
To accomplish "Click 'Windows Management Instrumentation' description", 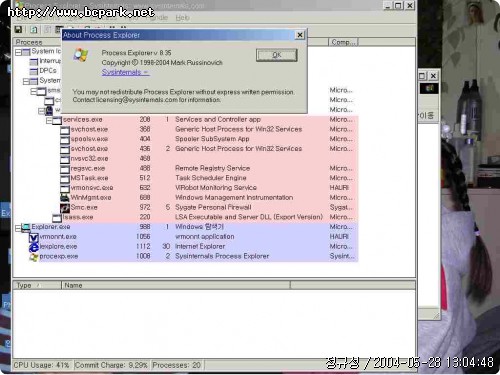I will (x=234, y=198).
